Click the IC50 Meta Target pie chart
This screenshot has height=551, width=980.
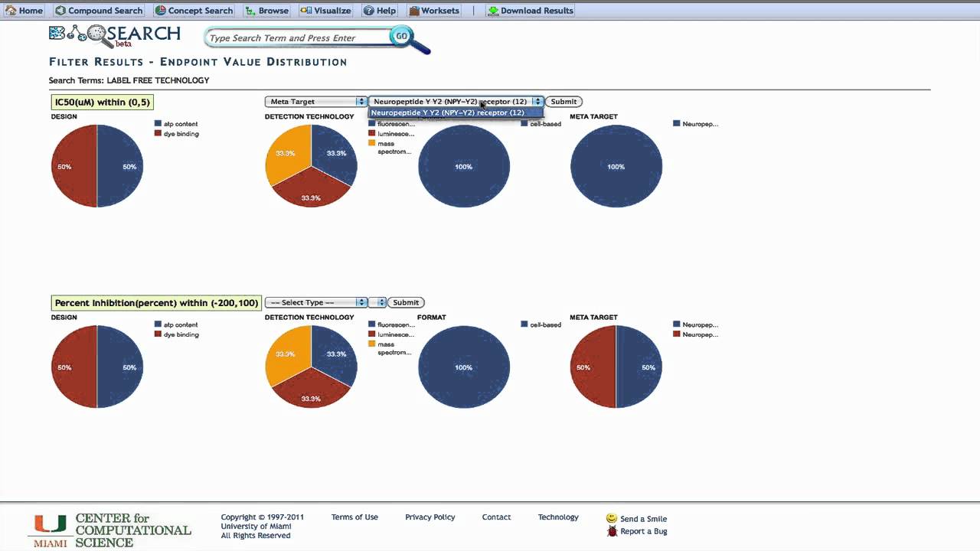pos(616,166)
